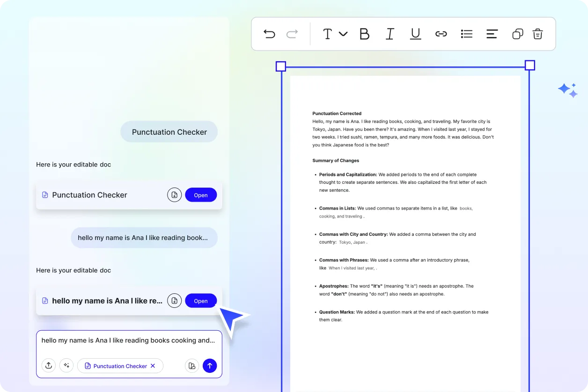Click inside the message input field
Image resolution: width=588 pixels, height=392 pixels.
129,340
